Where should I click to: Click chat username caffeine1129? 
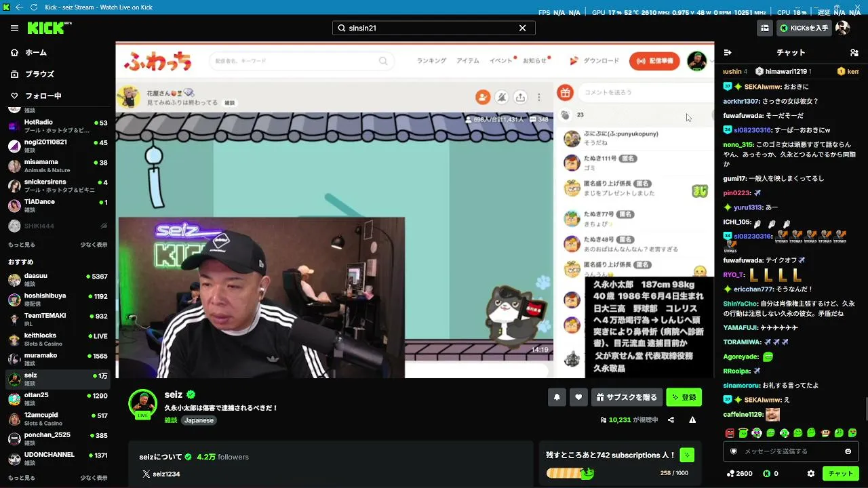(743, 414)
